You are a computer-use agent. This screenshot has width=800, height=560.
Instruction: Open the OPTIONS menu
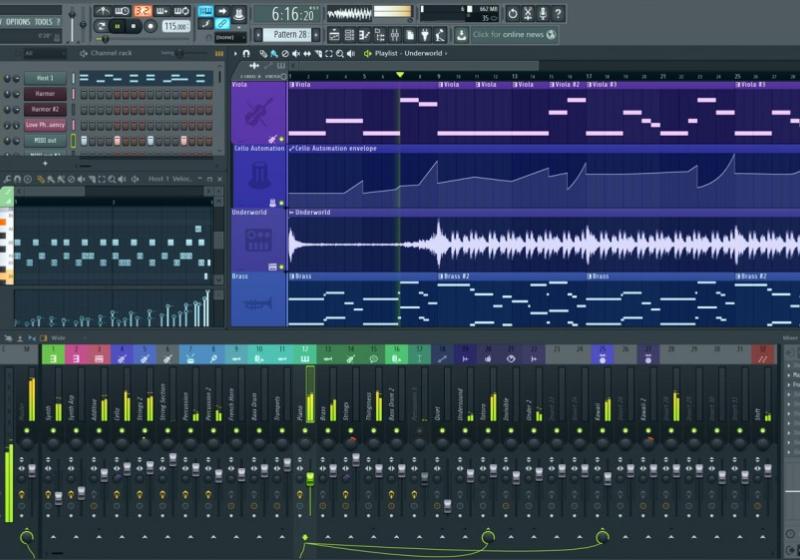[x=18, y=21]
